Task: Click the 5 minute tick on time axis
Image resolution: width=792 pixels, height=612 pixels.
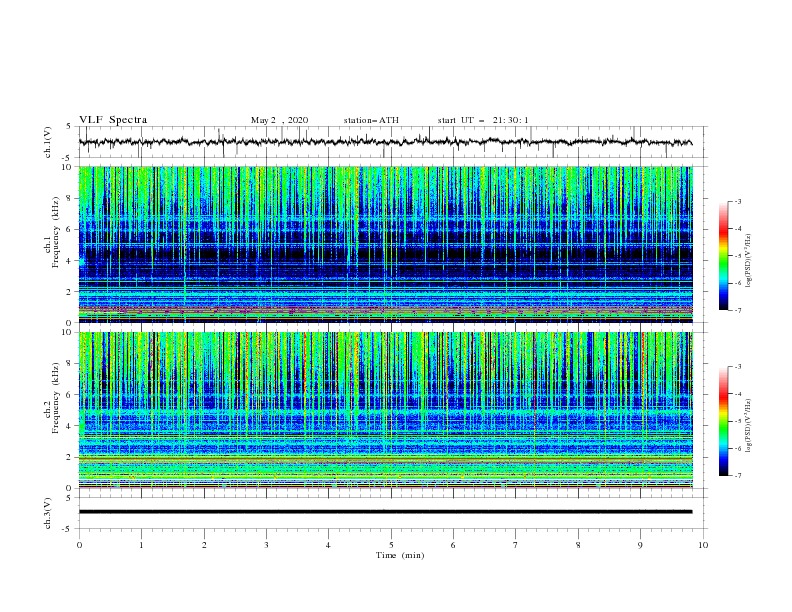Action: pyautogui.click(x=391, y=545)
